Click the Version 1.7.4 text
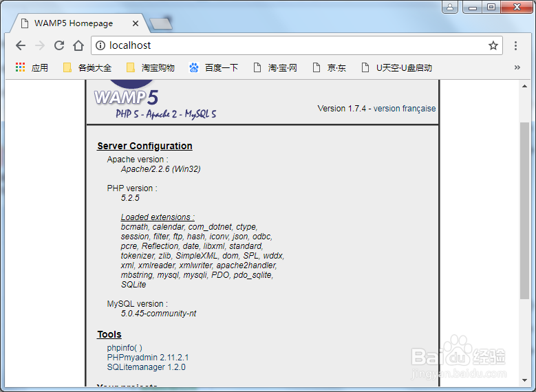 coord(342,109)
